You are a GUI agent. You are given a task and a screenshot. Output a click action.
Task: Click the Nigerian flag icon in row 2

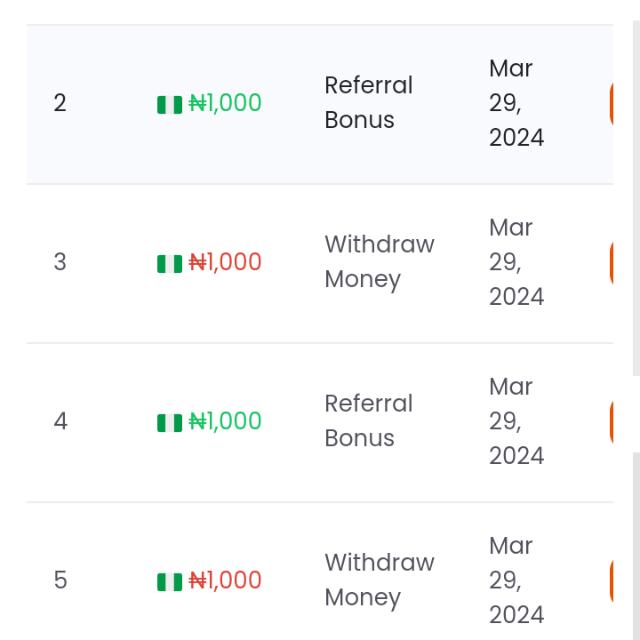(x=169, y=105)
